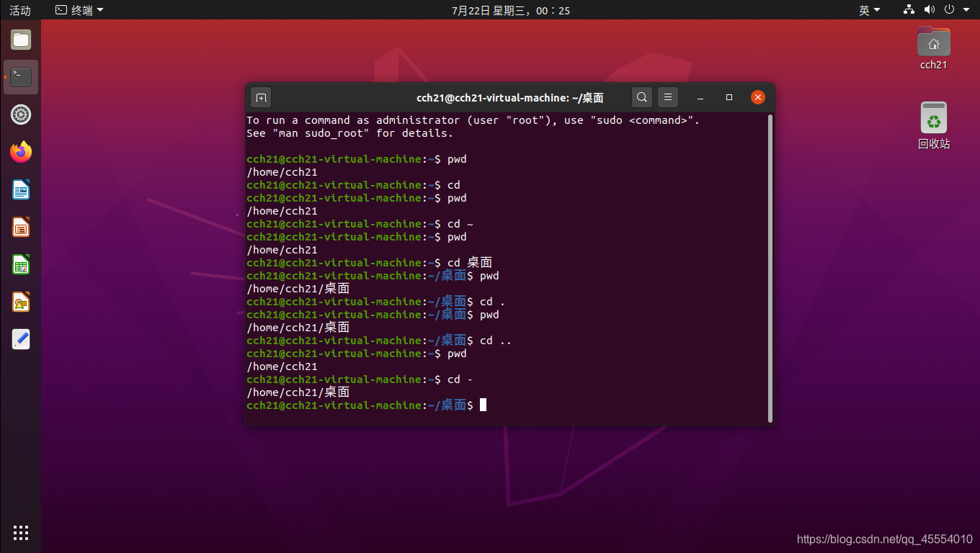Open Settings gear from the dock
The width and height of the screenshot is (980, 553).
pos(21,114)
